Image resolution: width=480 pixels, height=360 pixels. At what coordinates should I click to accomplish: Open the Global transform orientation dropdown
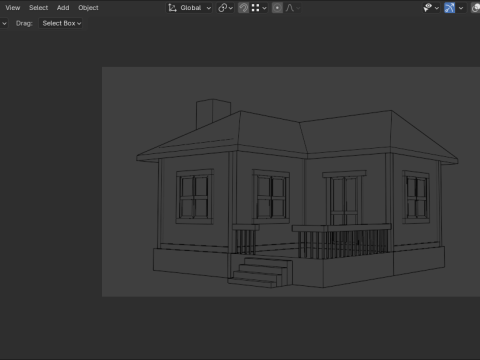coord(189,8)
